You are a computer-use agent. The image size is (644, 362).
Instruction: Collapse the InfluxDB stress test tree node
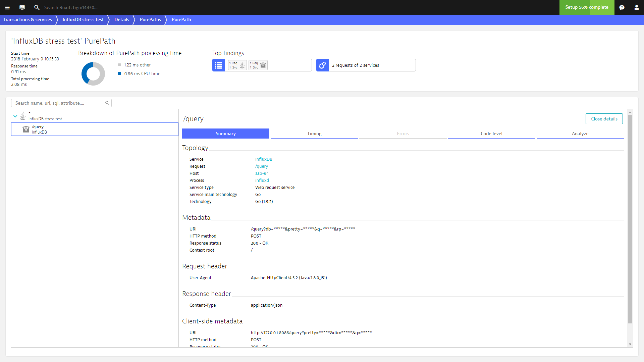coord(15,116)
